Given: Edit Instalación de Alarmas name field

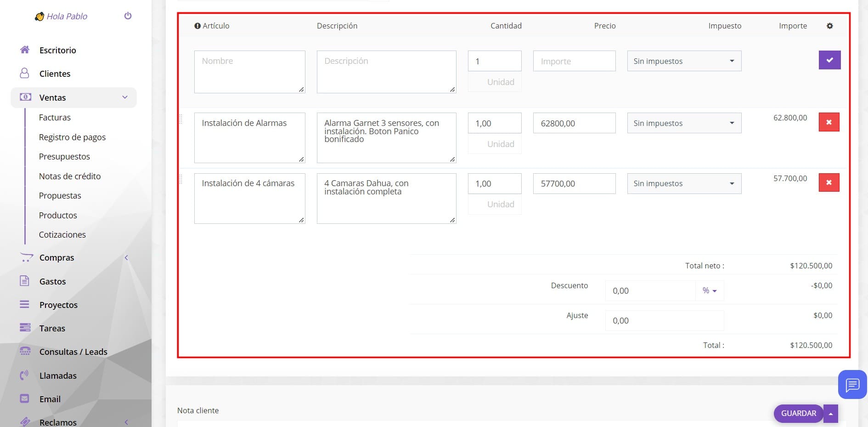Looking at the screenshot, I should (x=249, y=137).
